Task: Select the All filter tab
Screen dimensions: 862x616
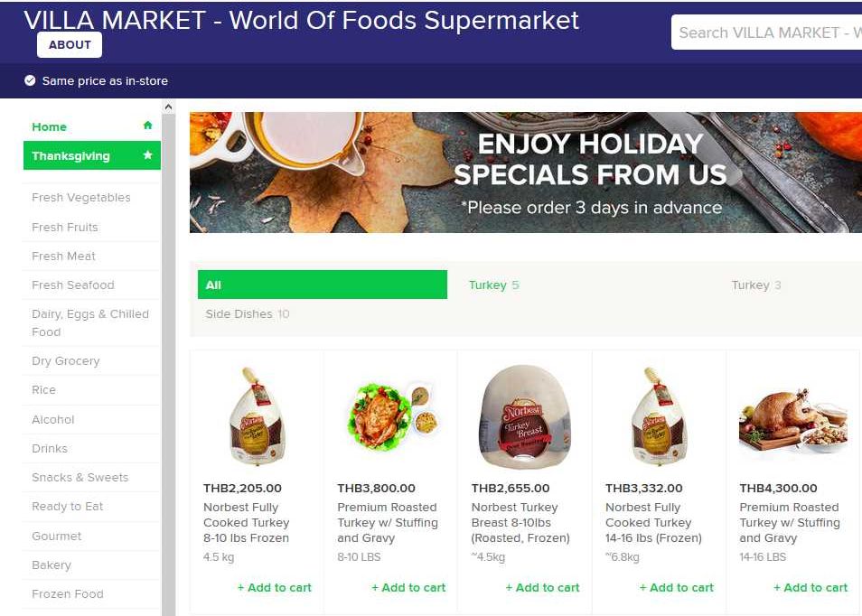Action: point(322,285)
